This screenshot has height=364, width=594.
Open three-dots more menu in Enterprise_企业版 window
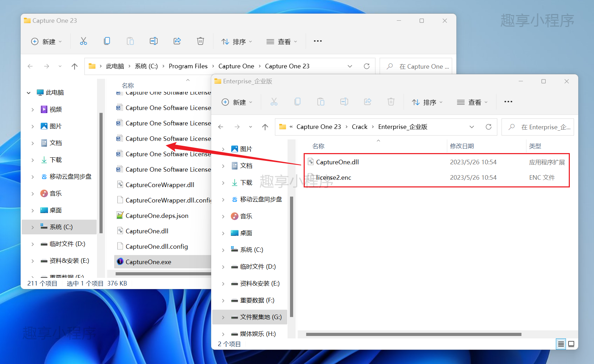(x=508, y=102)
